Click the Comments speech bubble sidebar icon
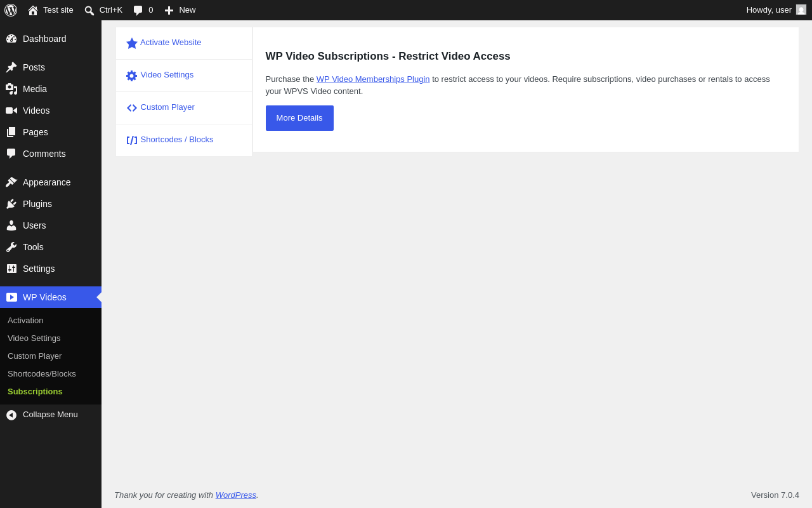The height and width of the screenshot is (508, 812). point(11,154)
